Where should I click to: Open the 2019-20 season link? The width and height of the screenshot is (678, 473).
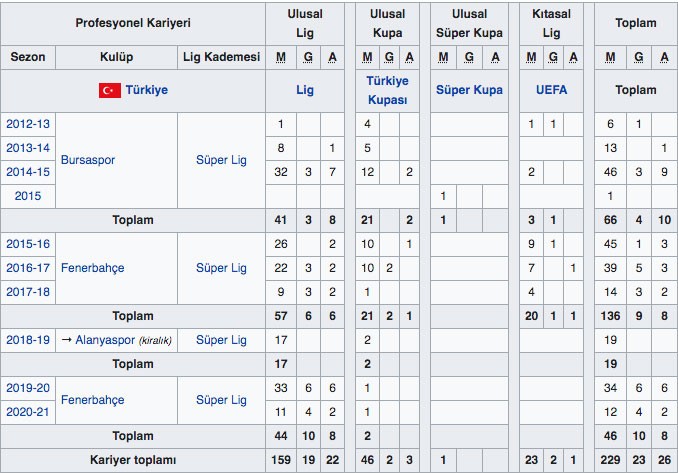click(28, 388)
